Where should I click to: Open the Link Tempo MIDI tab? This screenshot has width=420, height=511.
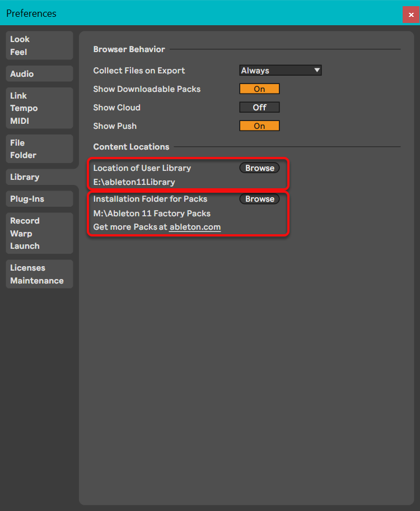click(39, 108)
